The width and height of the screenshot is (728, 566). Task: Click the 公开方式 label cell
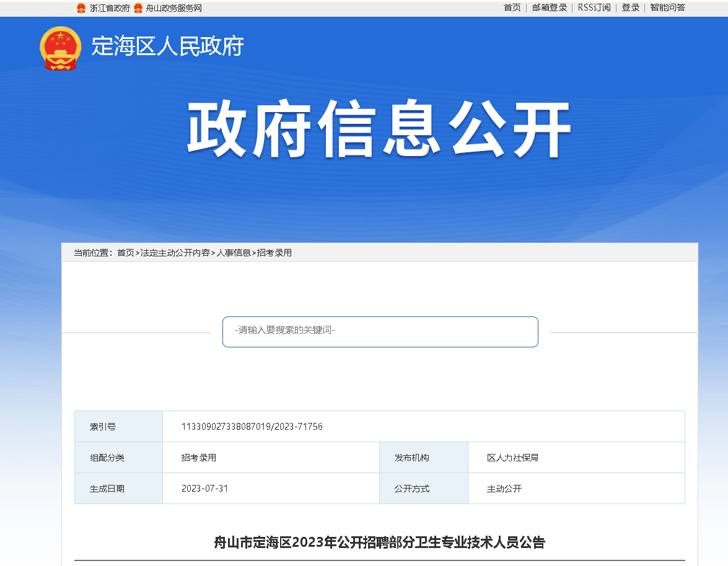423,489
